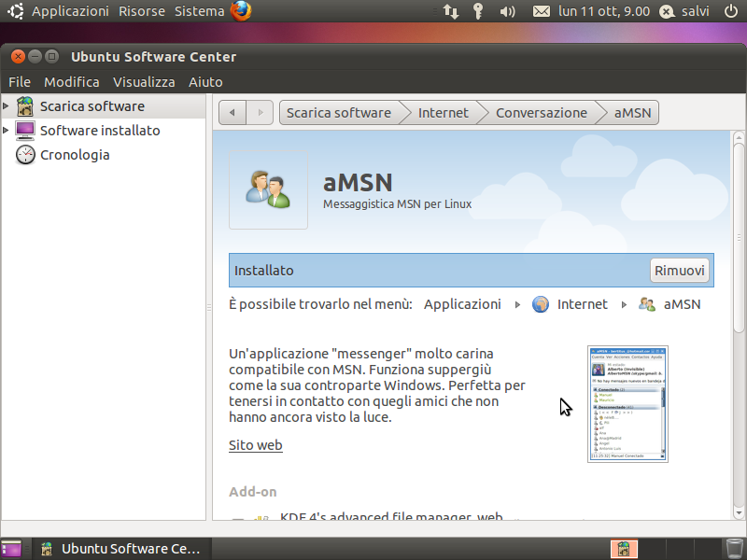The width and height of the screenshot is (747, 560).
Task: Click the forward navigation arrow button
Action: [260, 112]
